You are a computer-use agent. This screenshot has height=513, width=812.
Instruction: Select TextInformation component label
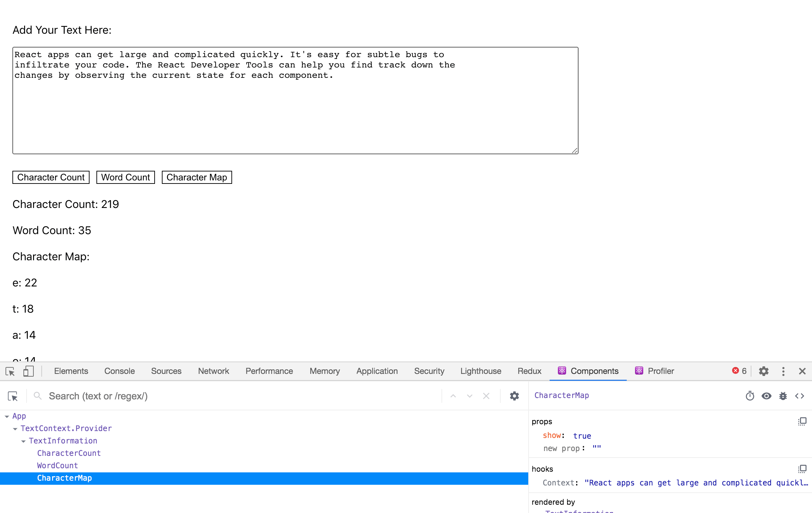click(63, 441)
